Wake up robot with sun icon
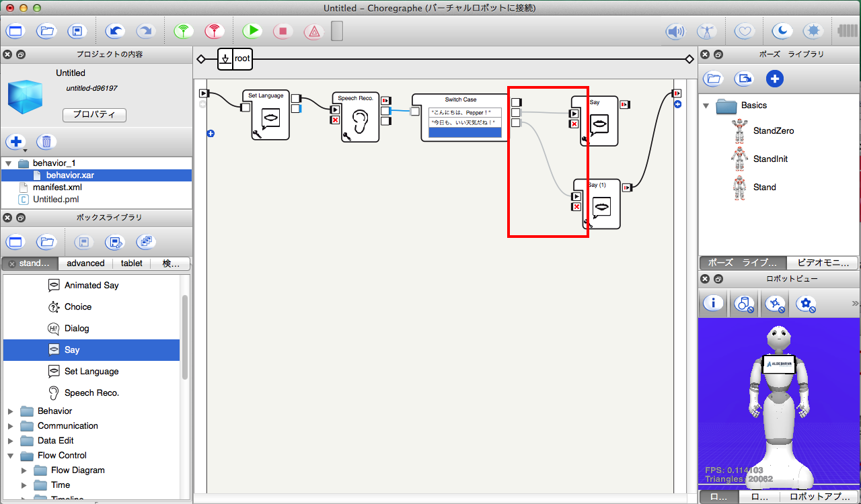This screenshot has width=861, height=504. 813,31
